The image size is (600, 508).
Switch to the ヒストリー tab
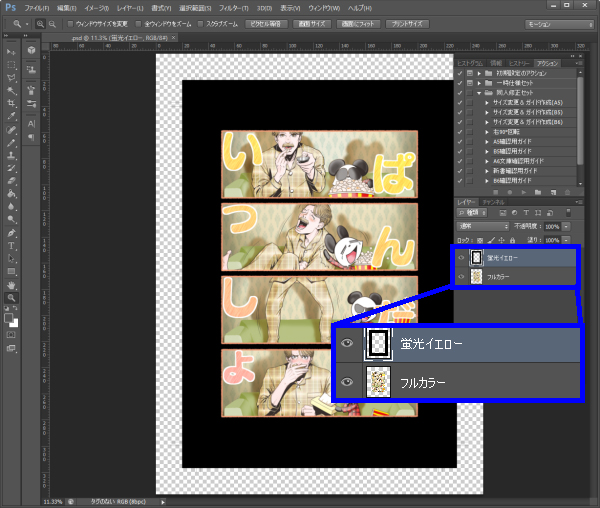[519, 63]
